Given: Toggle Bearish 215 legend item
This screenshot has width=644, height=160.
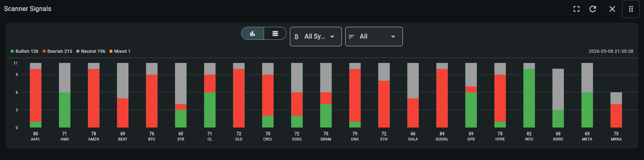Looking at the screenshot, I should coord(57,51).
